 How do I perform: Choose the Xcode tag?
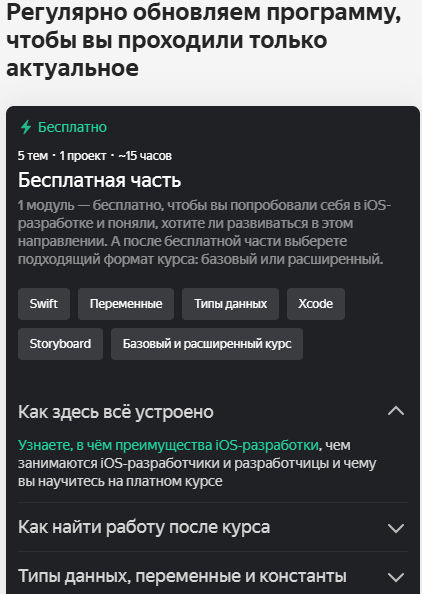[316, 304]
